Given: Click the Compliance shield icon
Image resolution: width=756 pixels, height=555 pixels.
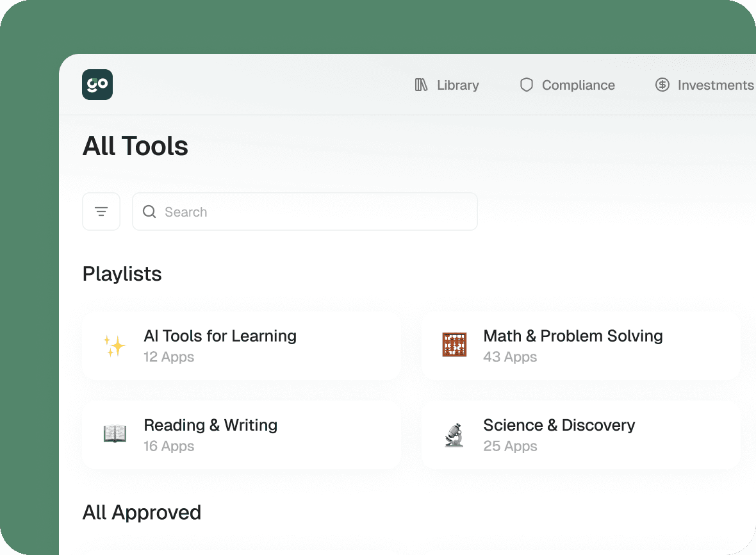Looking at the screenshot, I should pyautogui.click(x=527, y=85).
